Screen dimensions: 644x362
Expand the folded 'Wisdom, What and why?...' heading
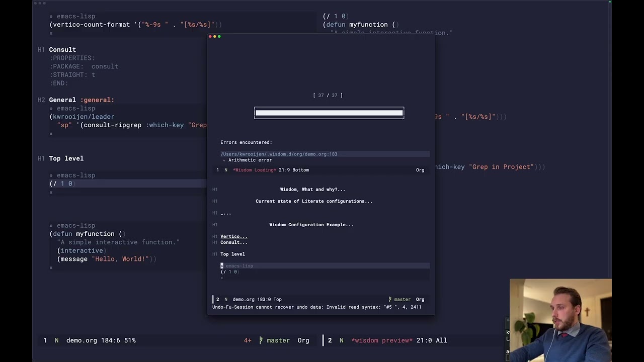click(x=312, y=190)
